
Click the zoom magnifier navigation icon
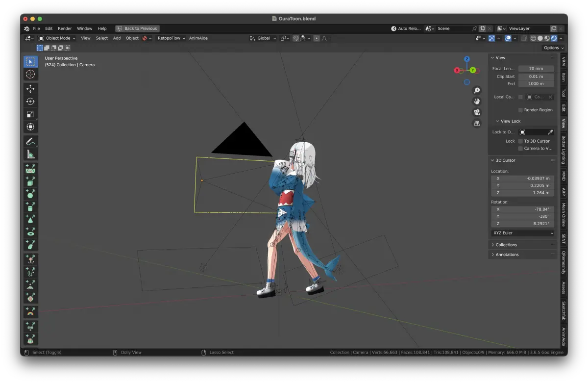click(x=477, y=91)
